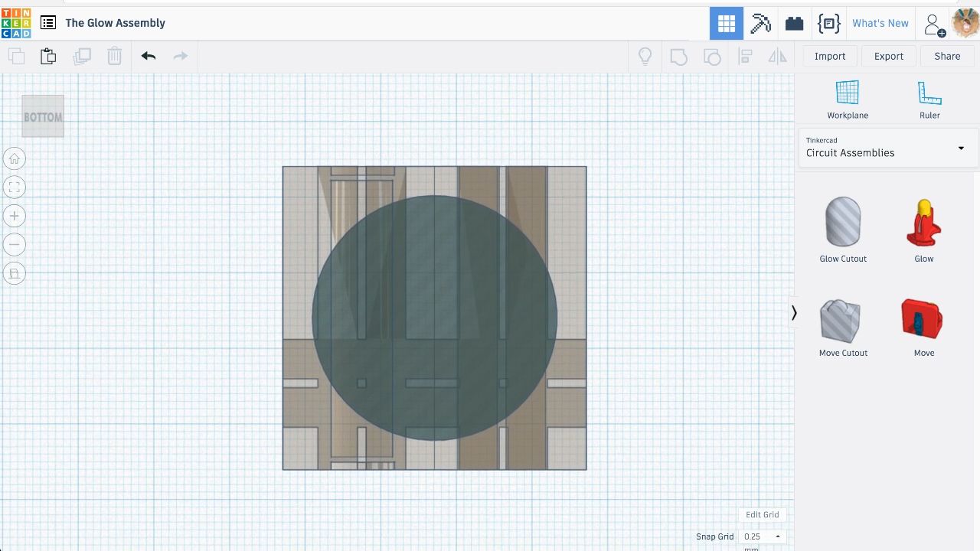
Task: Click the BOTTOM view cube face
Action: (x=43, y=116)
